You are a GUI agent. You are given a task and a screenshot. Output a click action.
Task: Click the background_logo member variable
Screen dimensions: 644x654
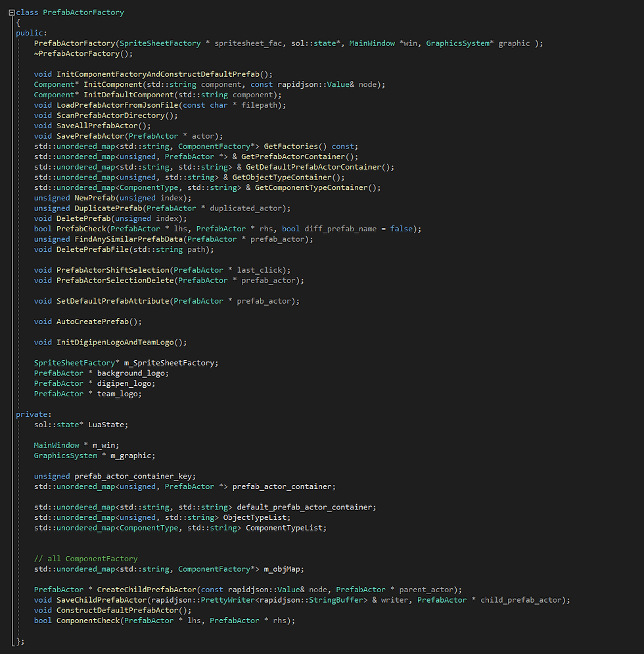[131, 373]
